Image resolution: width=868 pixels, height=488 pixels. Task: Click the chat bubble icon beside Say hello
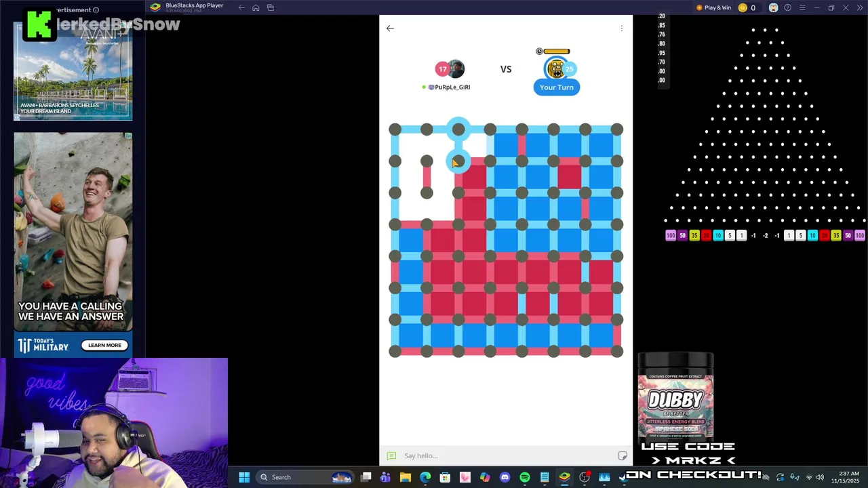click(391, 455)
